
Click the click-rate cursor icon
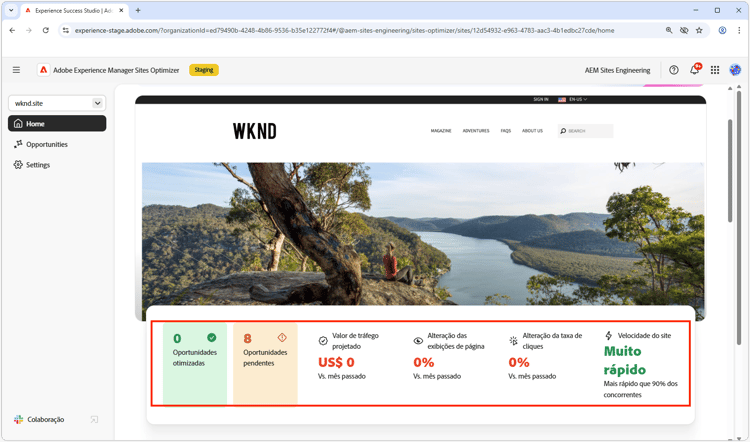click(x=513, y=341)
